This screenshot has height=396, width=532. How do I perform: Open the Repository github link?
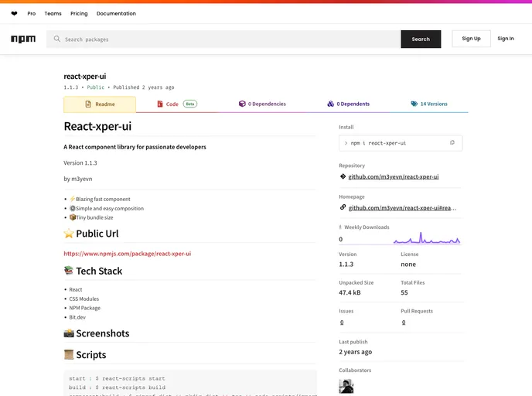394,176
